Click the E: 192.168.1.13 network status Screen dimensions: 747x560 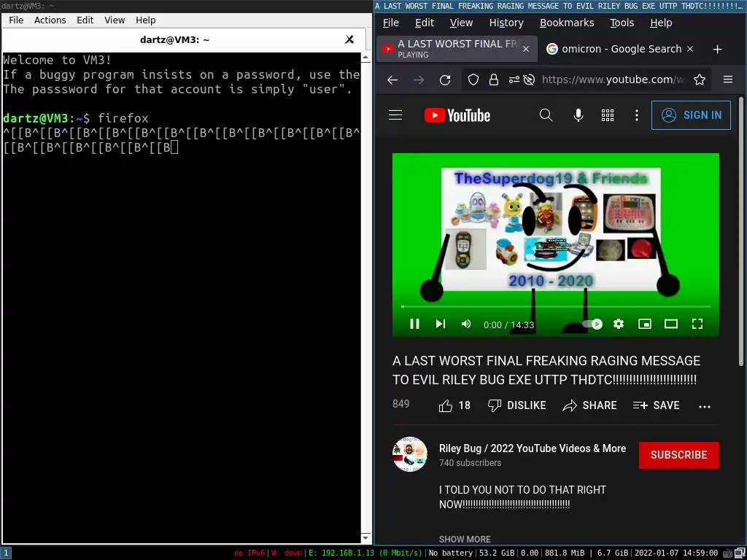365,553
